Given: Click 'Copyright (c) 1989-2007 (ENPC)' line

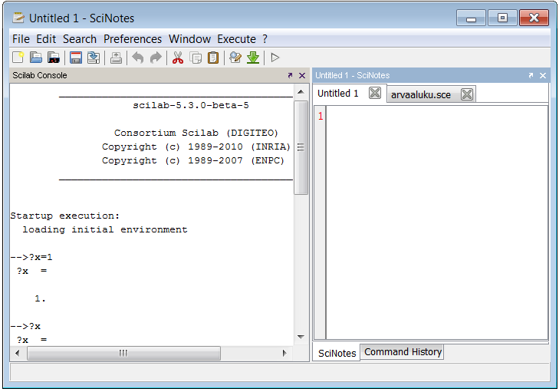Looking at the screenshot, I should click(x=193, y=160).
